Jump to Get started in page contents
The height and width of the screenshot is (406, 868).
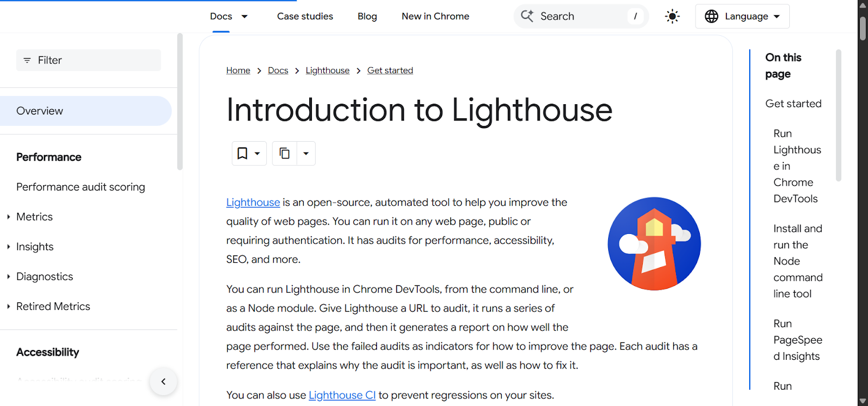pyautogui.click(x=793, y=104)
